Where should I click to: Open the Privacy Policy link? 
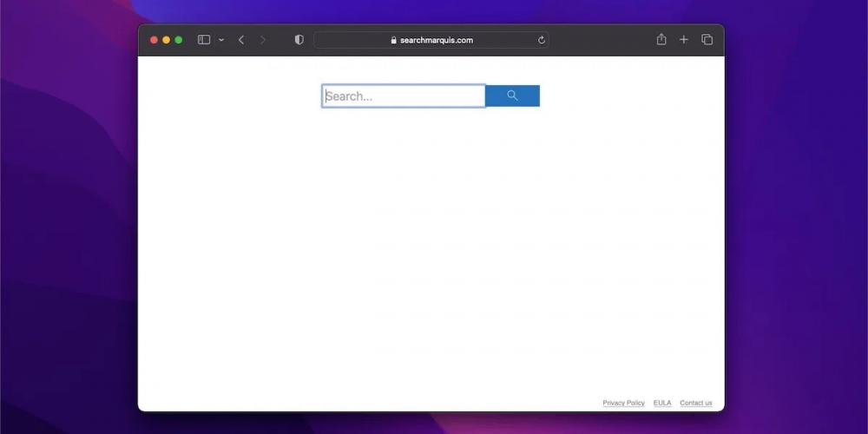[x=623, y=403]
